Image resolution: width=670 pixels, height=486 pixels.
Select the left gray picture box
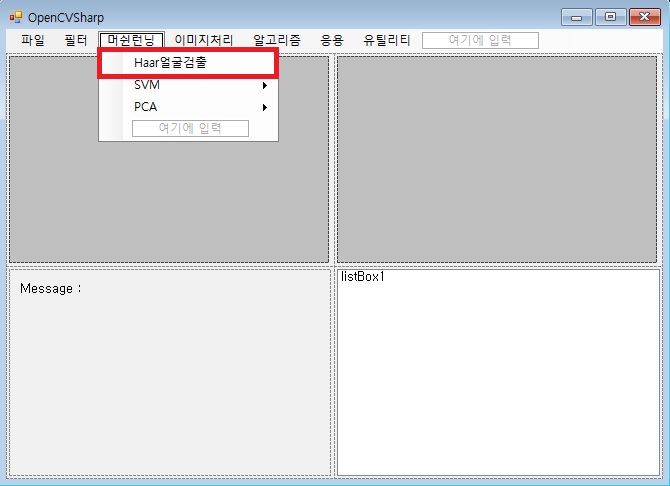click(169, 159)
